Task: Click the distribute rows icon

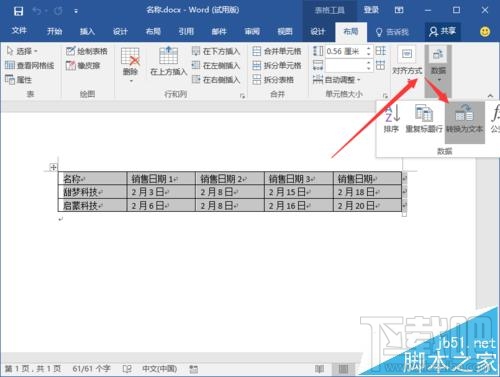Action: [380, 51]
